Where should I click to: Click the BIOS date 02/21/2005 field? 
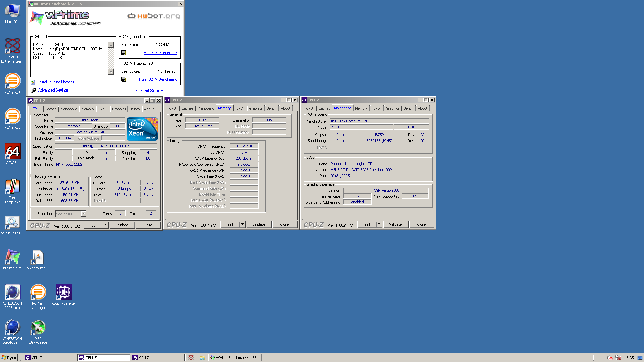point(379,176)
